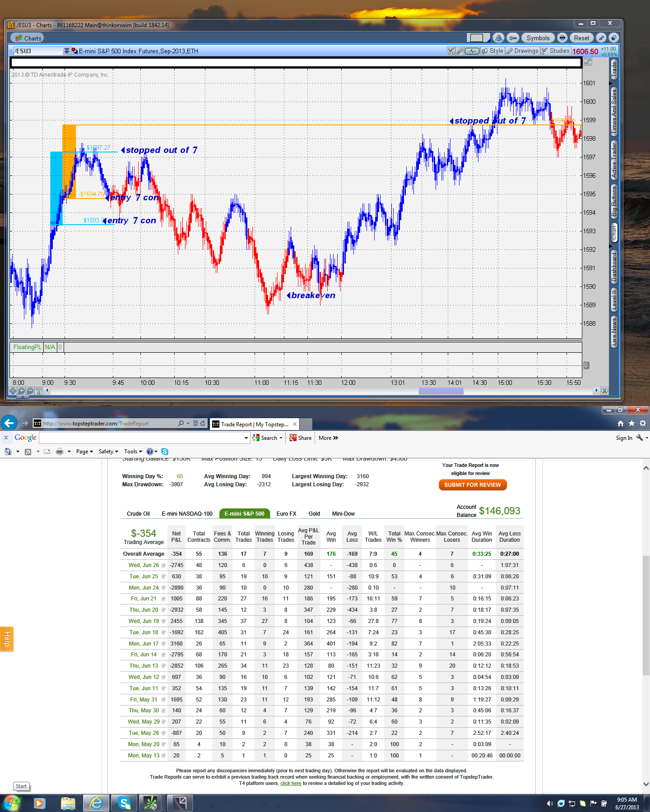Zoom in on the chart with plus magnifier

(x=21, y=391)
